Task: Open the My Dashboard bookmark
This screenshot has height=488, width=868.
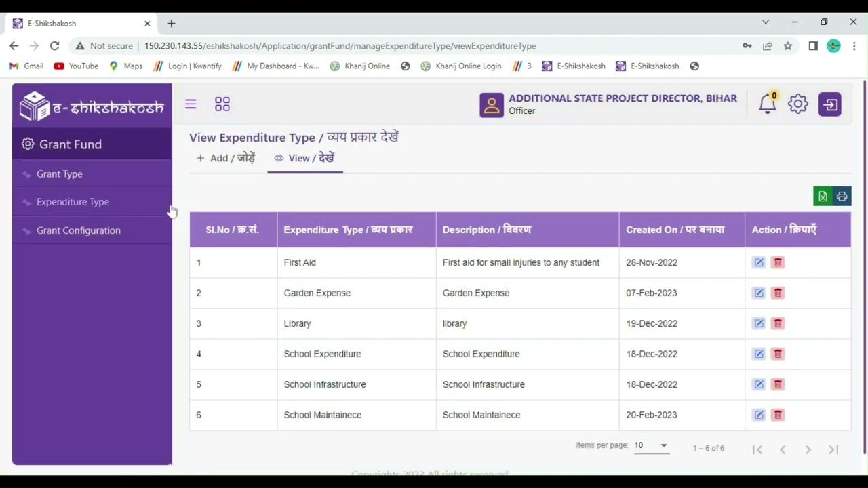Action: tap(275, 66)
